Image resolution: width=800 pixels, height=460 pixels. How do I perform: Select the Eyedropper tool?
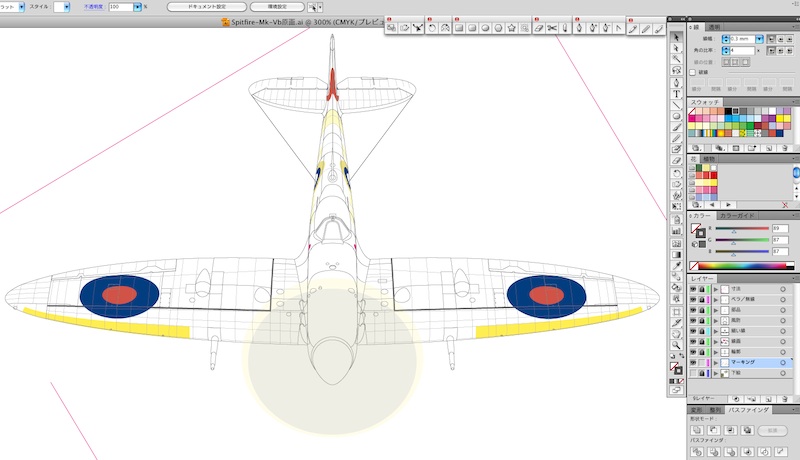pos(677,266)
